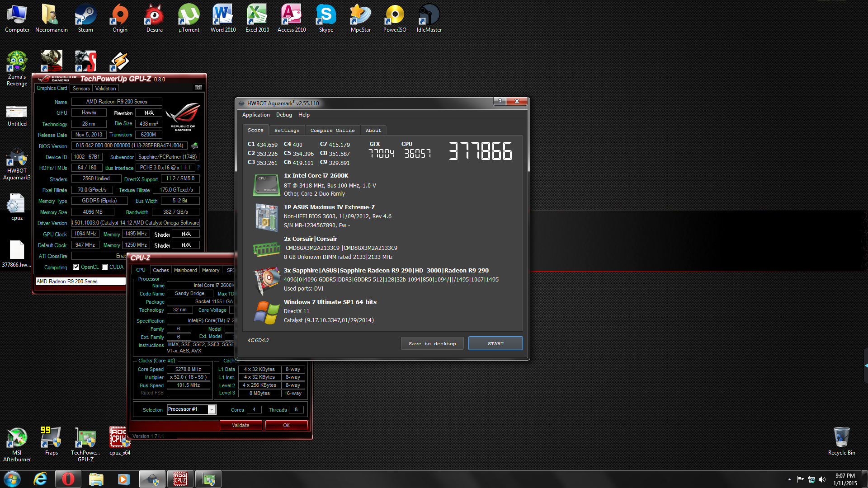The image size is (868, 488).
Task: Click GPU-Z screenshot camera icon
Action: tap(198, 88)
